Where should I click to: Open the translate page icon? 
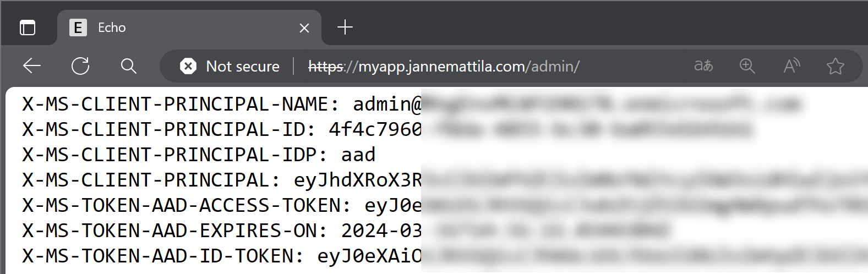coord(703,66)
